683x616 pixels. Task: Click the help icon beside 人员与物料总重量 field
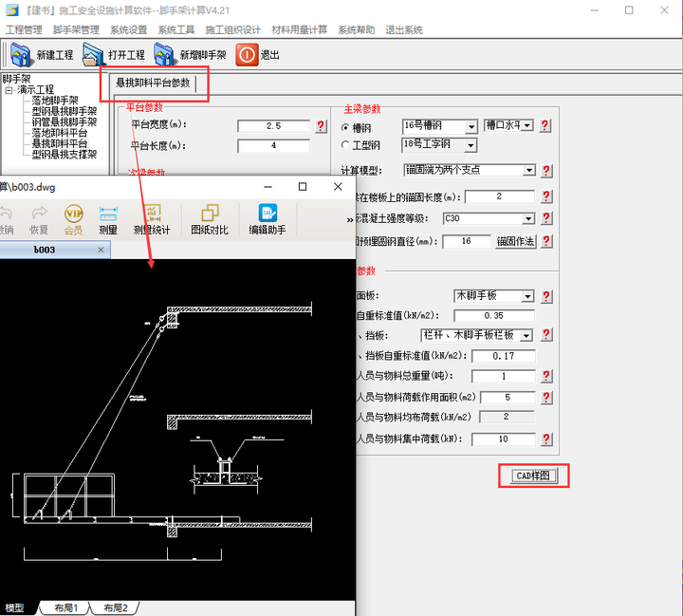pos(546,376)
